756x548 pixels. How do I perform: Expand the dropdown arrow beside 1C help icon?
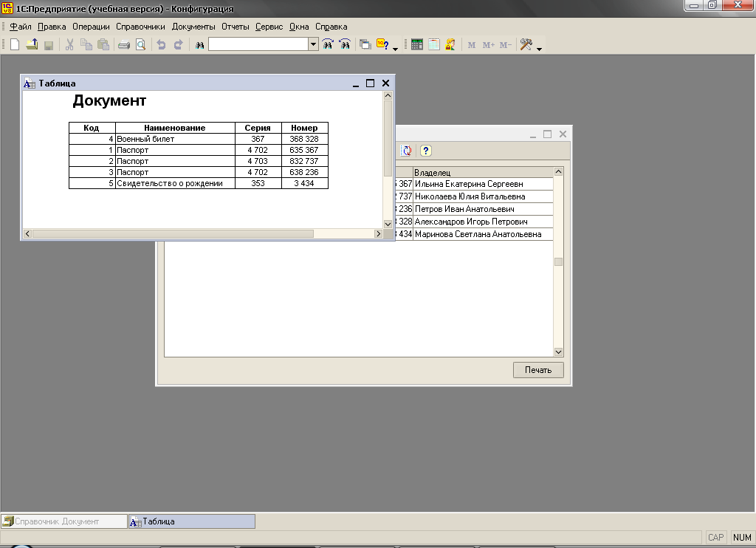click(x=395, y=49)
